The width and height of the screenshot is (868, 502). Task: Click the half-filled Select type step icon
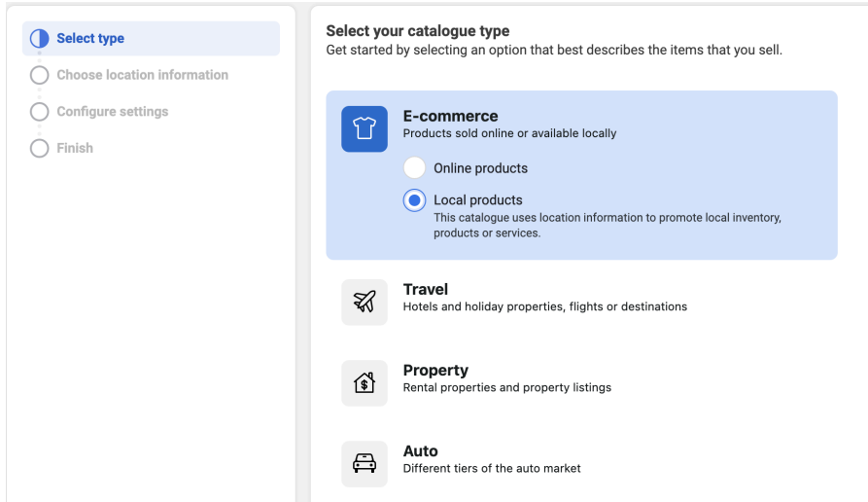[x=39, y=38]
